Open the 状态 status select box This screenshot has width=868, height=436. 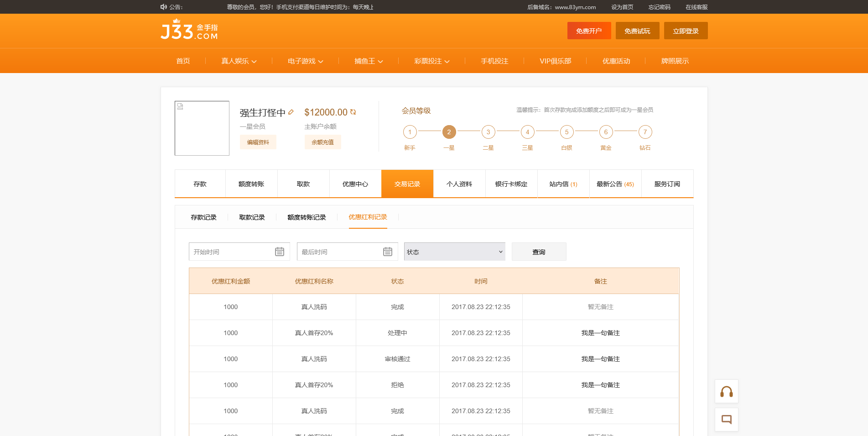coord(454,252)
